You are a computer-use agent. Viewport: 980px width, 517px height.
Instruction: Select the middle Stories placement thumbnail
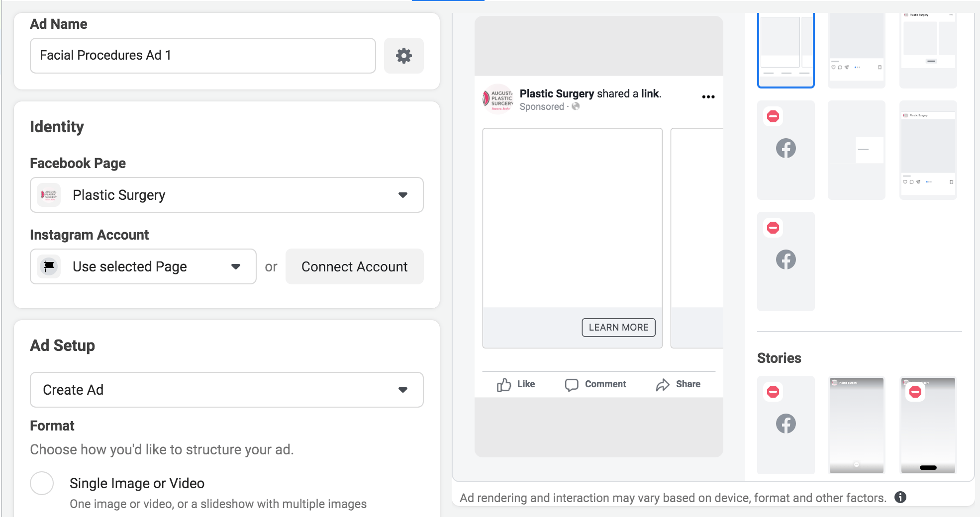(x=856, y=425)
